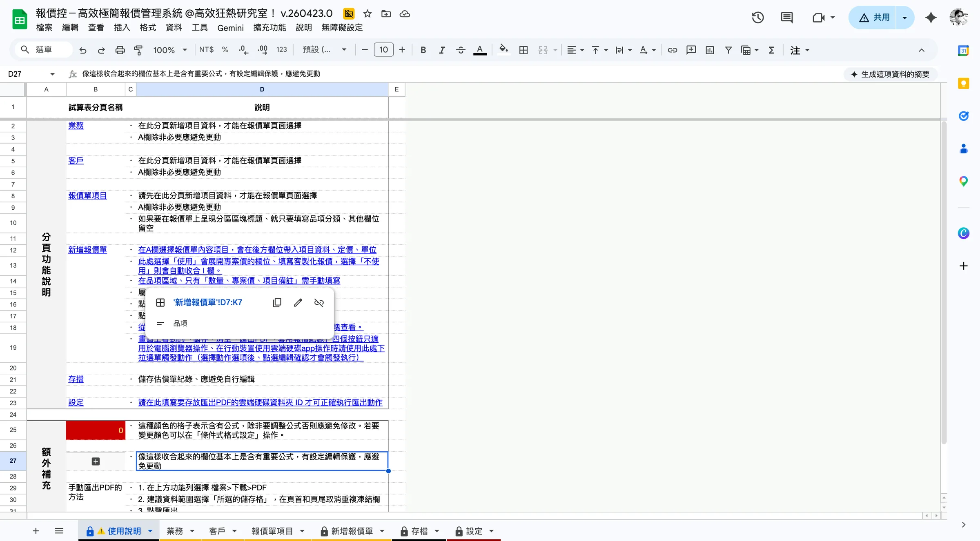
Task: Click the undo arrow in toolbar
Action: tap(83, 50)
